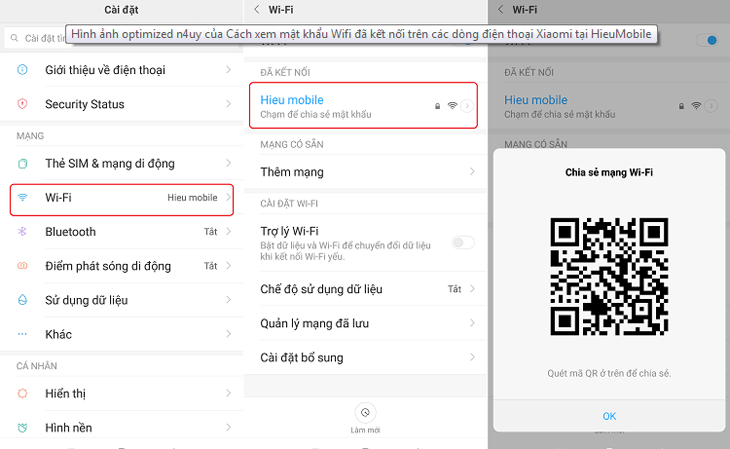The height and width of the screenshot is (449, 730).
Task: Tap the Wi-Fi icon in settings list
Action: coord(22,197)
